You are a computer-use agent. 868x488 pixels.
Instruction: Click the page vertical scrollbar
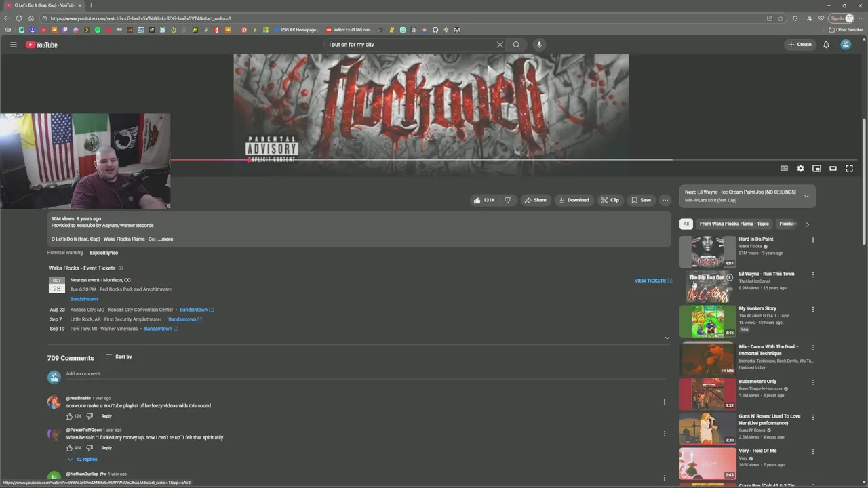click(x=864, y=183)
